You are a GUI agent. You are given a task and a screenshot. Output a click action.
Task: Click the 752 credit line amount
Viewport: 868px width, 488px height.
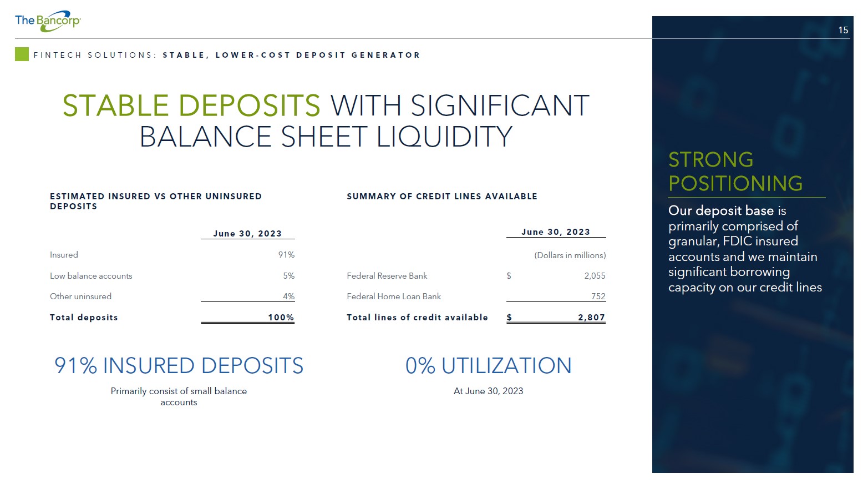point(598,296)
